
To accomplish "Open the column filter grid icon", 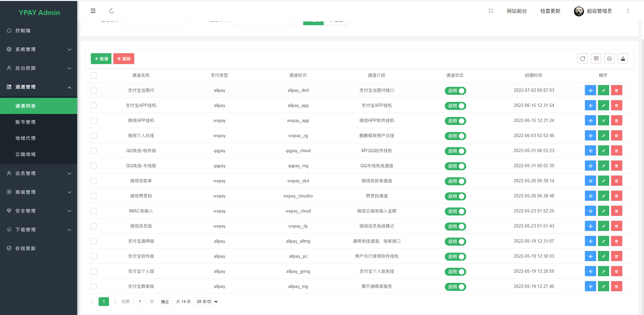I will tap(596, 59).
